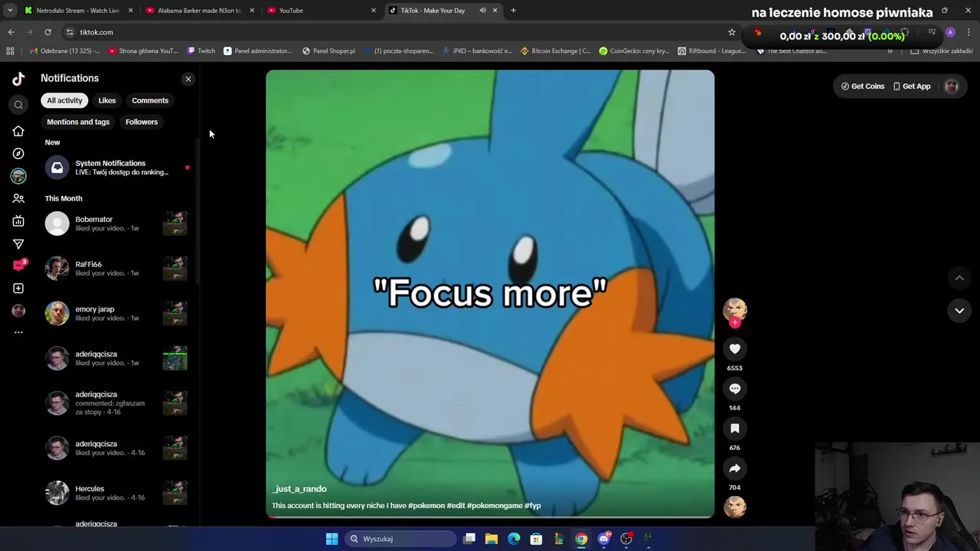
Task: Open comments bubble on the video
Action: point(735,389)
